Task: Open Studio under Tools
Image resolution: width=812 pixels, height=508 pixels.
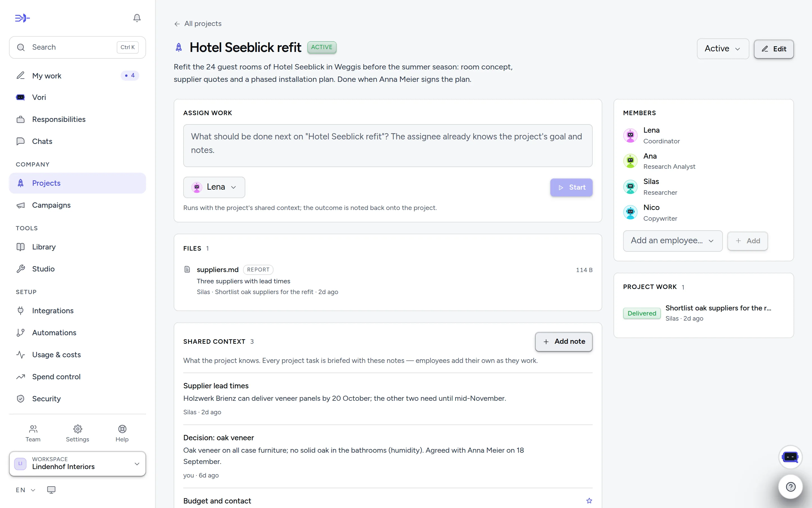Action: [x=78, y=269]
